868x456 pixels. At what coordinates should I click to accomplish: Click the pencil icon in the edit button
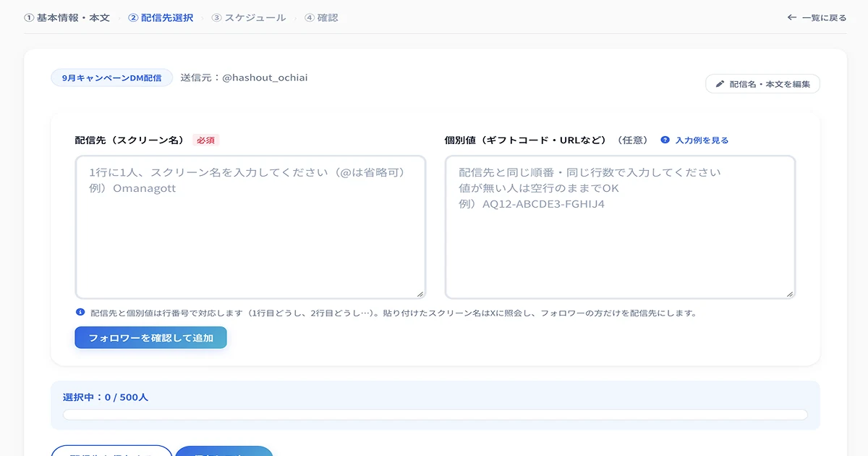tap(720, 84)
